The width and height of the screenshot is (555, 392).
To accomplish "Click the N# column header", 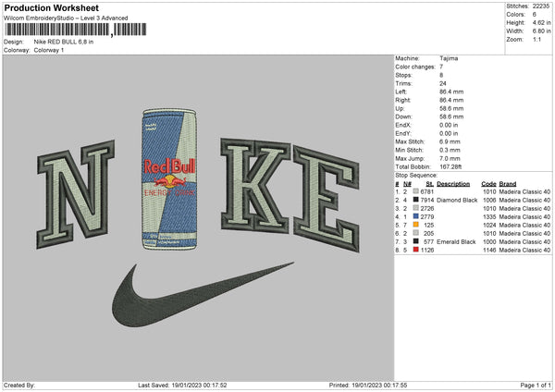I will pyautogui.click(x=407, y=184).
